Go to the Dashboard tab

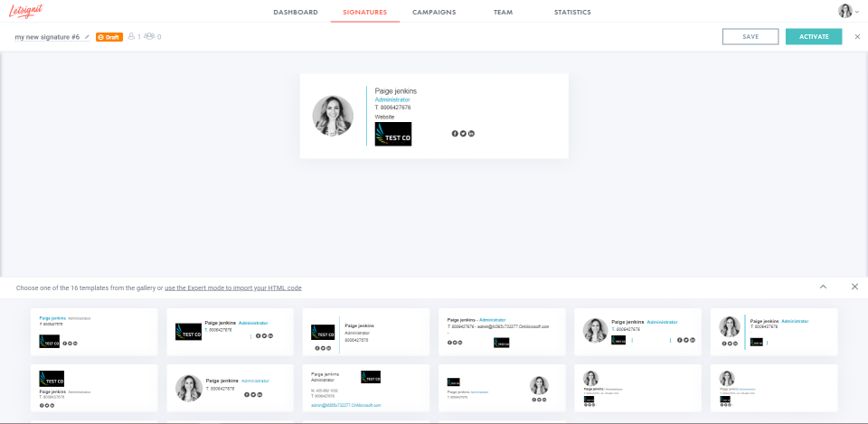[296, 12]
